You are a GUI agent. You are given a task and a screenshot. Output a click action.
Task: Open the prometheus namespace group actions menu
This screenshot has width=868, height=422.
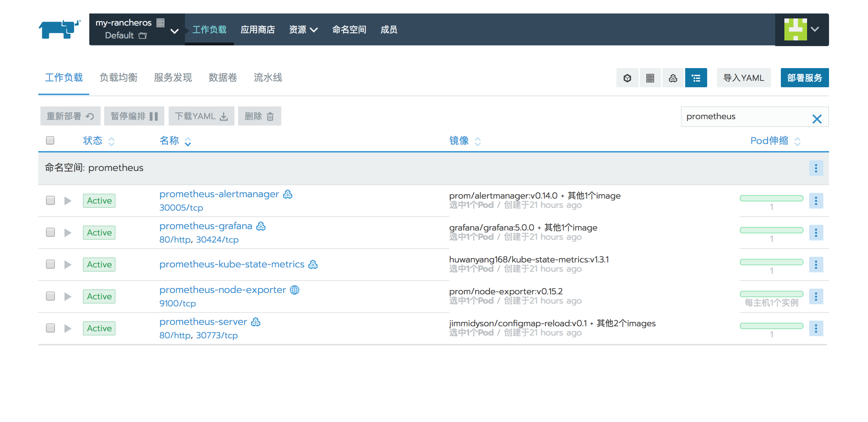(816, 168)
